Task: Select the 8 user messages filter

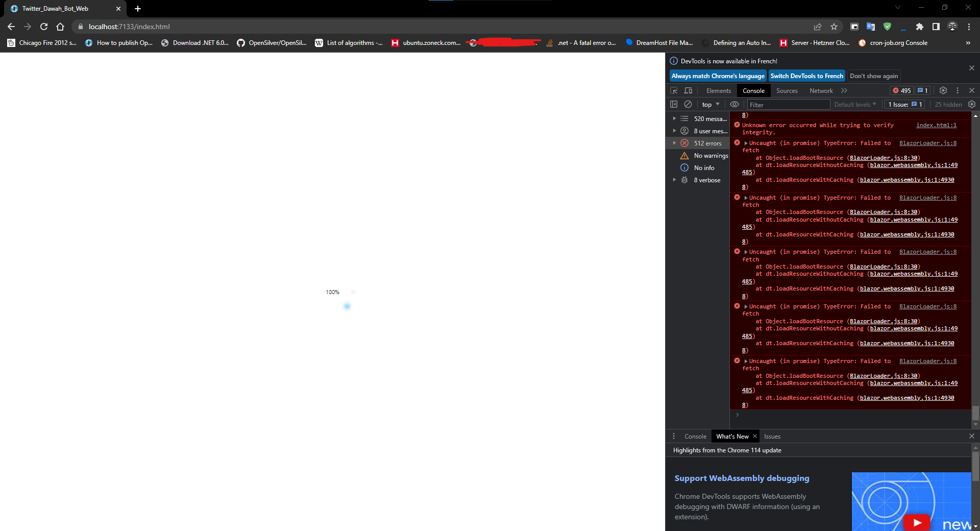Action: click(709, 131)
